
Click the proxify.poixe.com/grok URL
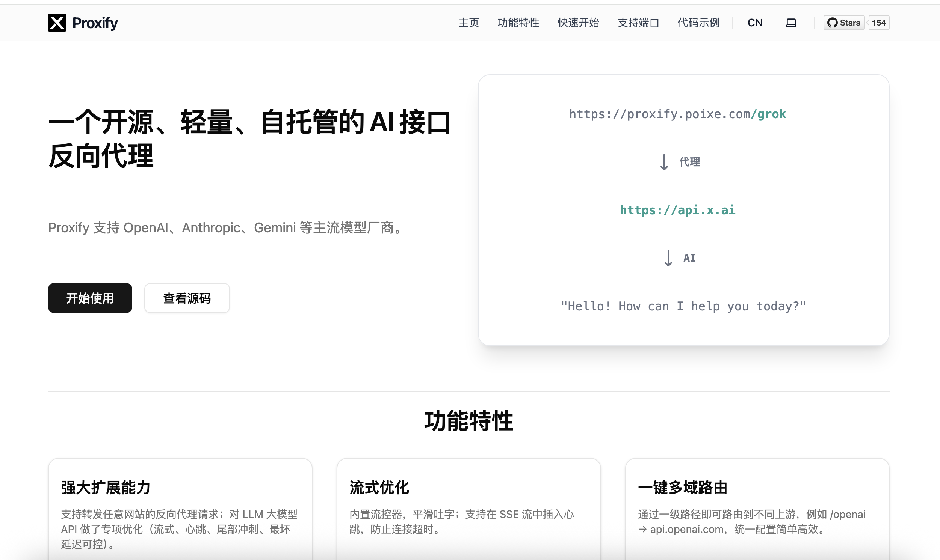[677, 114]
